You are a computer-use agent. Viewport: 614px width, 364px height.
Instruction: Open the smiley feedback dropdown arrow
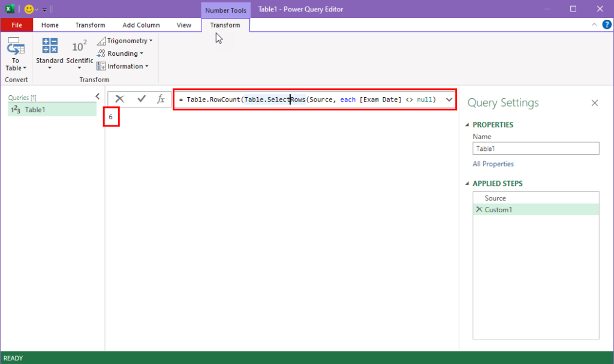pyautogui.click(x=36, y=10)
